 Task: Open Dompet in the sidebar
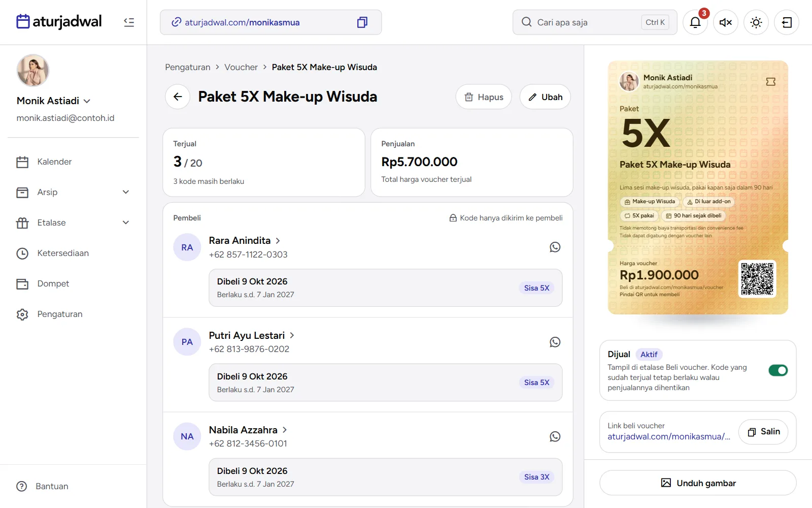[x=74, y=283]
